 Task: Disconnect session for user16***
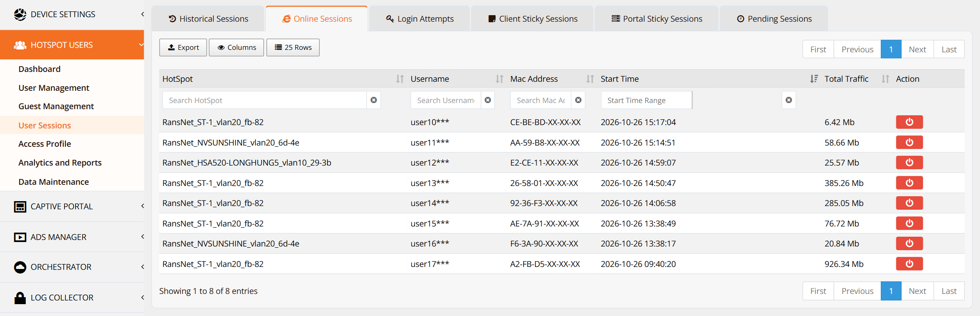909,243
